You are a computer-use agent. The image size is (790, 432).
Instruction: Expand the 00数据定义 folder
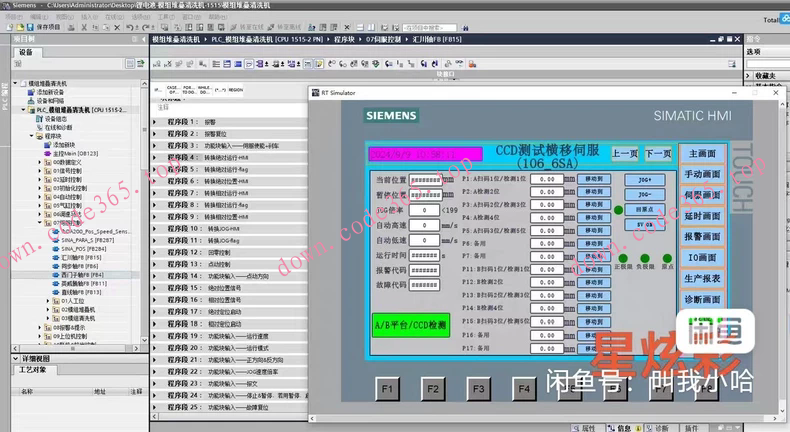click(40, 162)
